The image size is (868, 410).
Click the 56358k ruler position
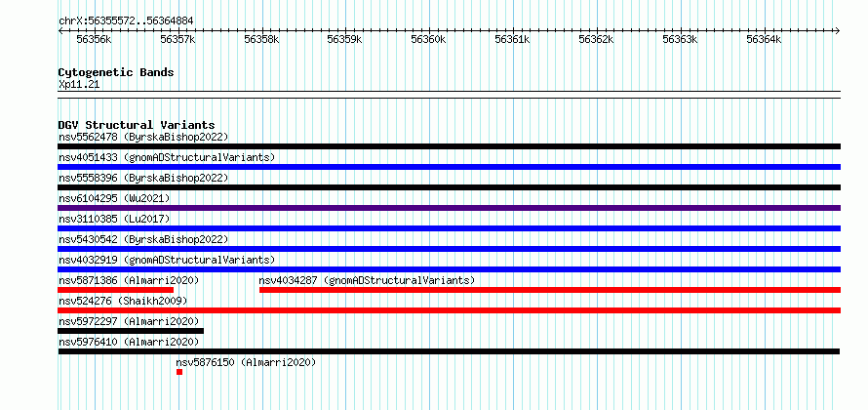(x=261, y=39)
